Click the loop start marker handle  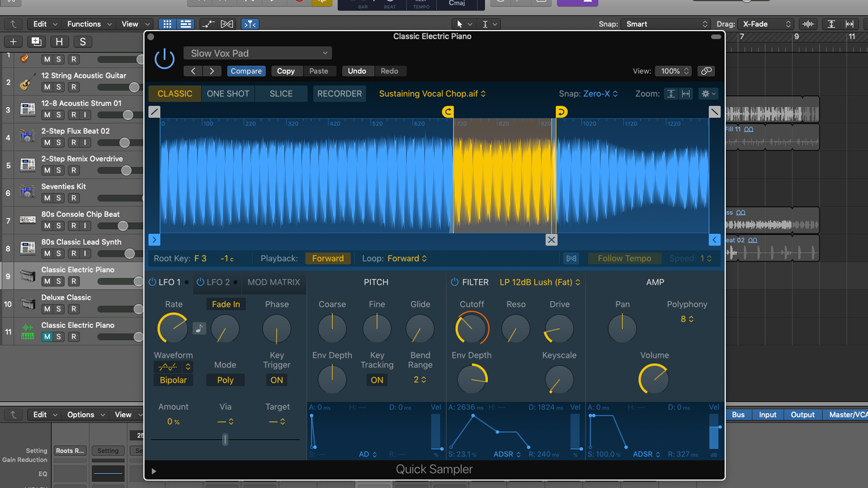(448, 112)
